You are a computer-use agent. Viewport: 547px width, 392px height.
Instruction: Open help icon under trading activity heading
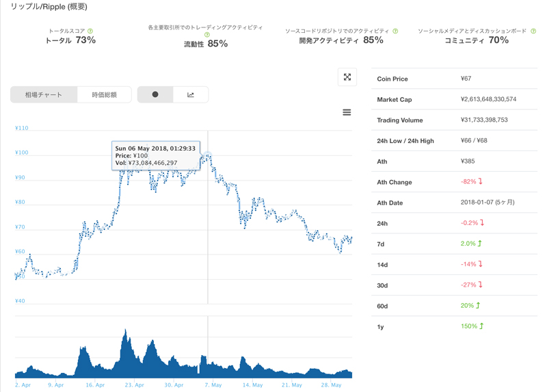coord(207,35)
